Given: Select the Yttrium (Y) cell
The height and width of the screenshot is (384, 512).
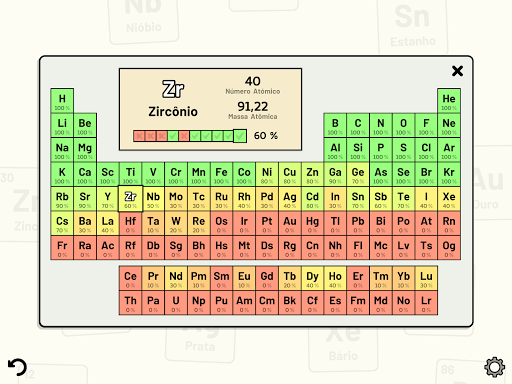Looking at the screenshot, I should tap(108, 199).
